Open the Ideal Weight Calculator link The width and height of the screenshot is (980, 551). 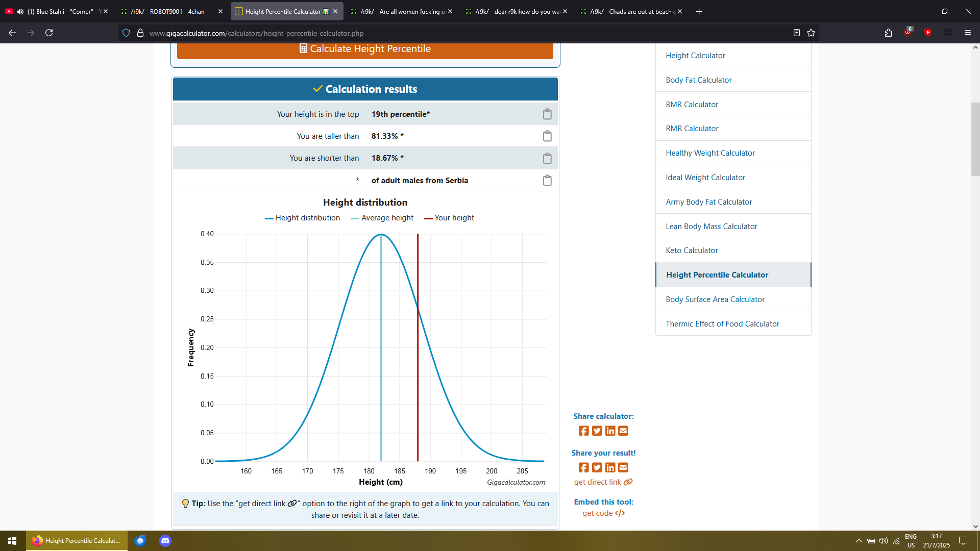coord(705,178)
